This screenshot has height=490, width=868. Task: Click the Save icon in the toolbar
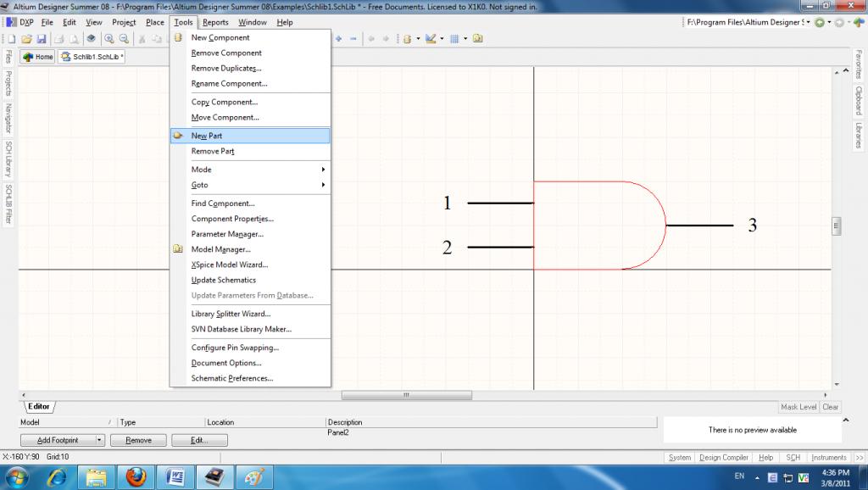pyautogui.click(x=41, y=39)
